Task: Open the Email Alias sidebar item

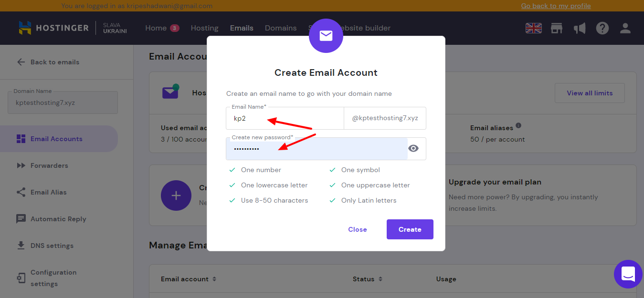Action: (48, 192)
